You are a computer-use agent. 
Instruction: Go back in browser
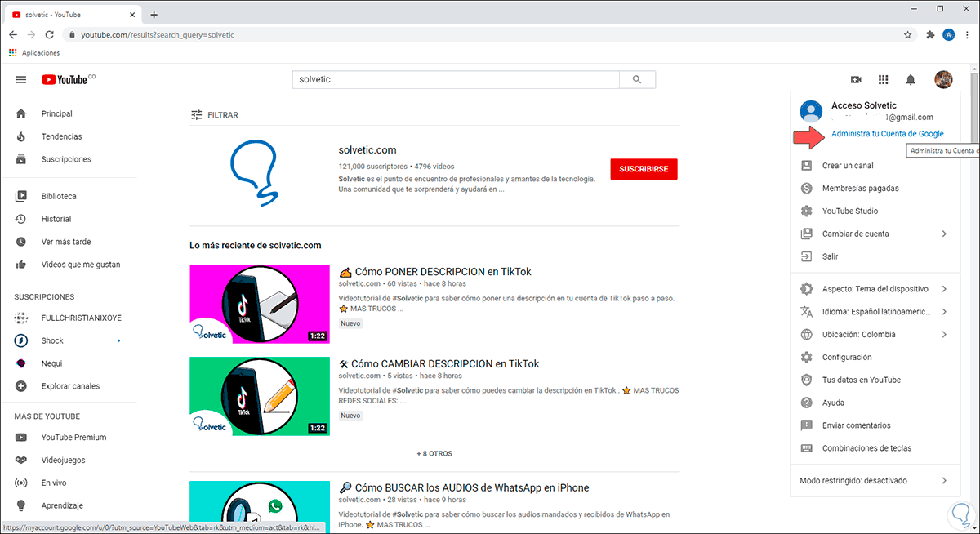[13, 35]
